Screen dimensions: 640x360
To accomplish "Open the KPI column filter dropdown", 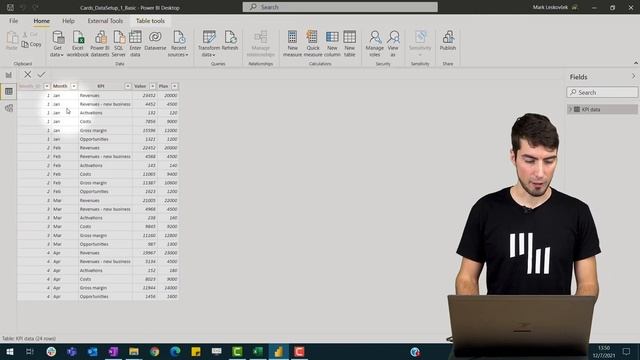I will (x=128, y=86).
